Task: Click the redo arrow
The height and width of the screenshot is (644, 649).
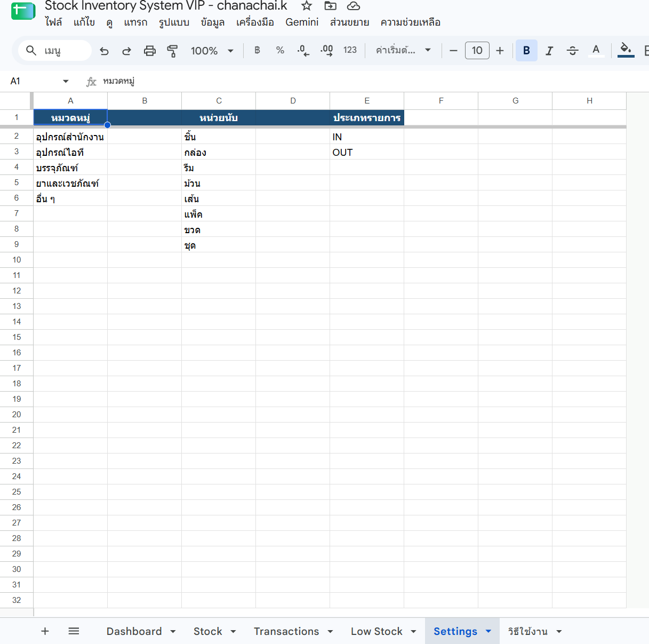Action: 126,51
